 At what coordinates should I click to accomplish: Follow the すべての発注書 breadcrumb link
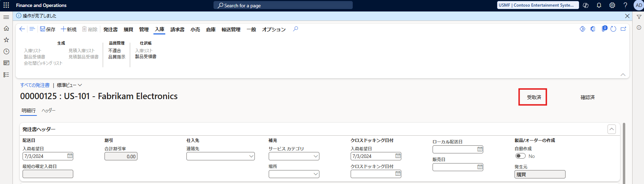point(35,85)
